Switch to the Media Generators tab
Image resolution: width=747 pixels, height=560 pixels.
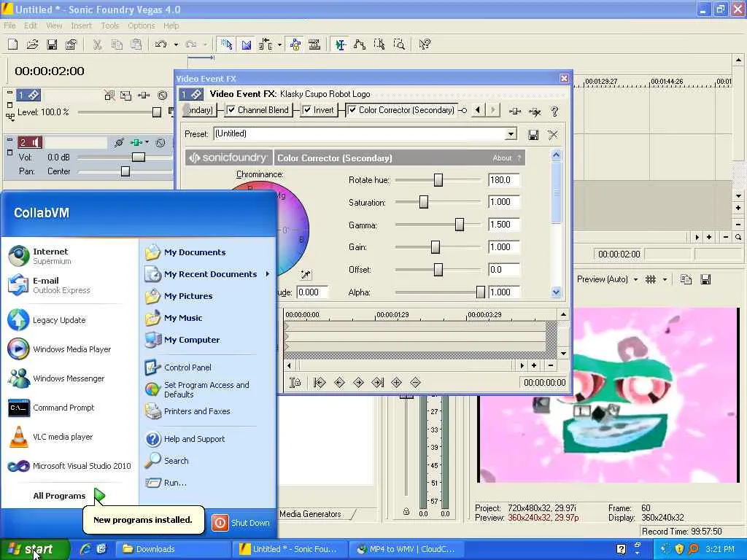[x=310, y=514]
